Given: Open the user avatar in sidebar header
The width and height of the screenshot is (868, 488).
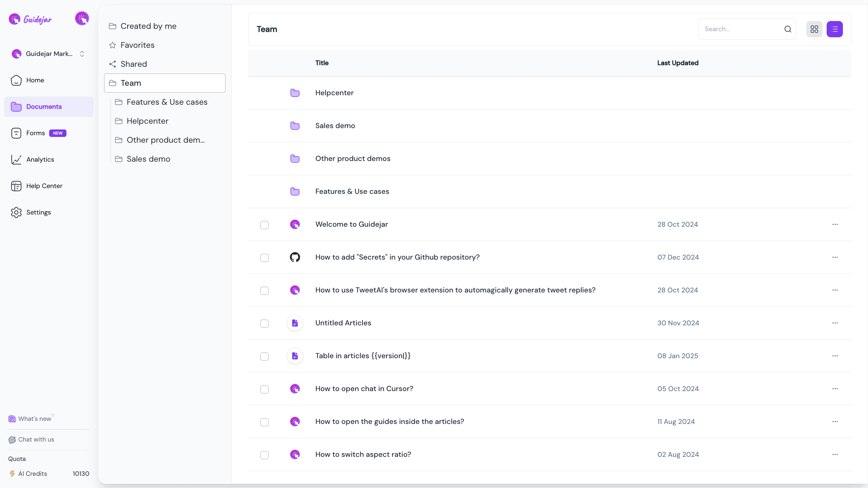Looking at the screenshot, I should (x=82, y=19).
